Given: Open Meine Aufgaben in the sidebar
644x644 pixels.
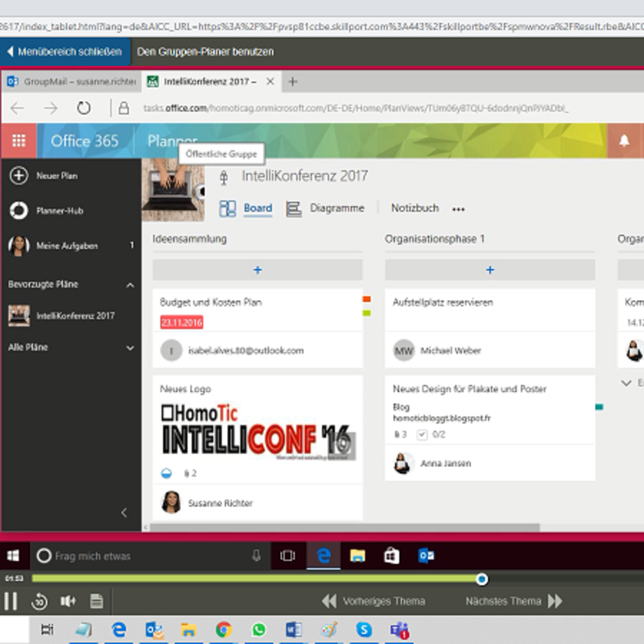Looking at the screenshot, I should click(67, 246).
